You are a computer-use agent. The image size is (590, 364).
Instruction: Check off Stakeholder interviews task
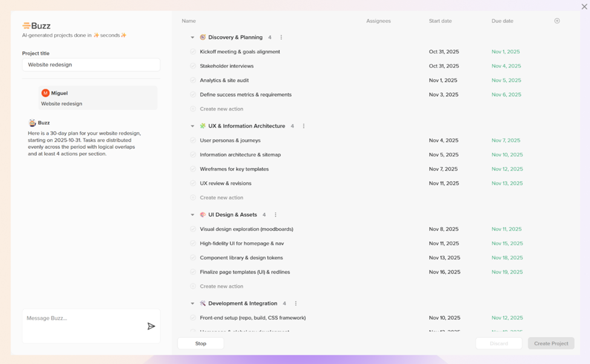[193, 66]
